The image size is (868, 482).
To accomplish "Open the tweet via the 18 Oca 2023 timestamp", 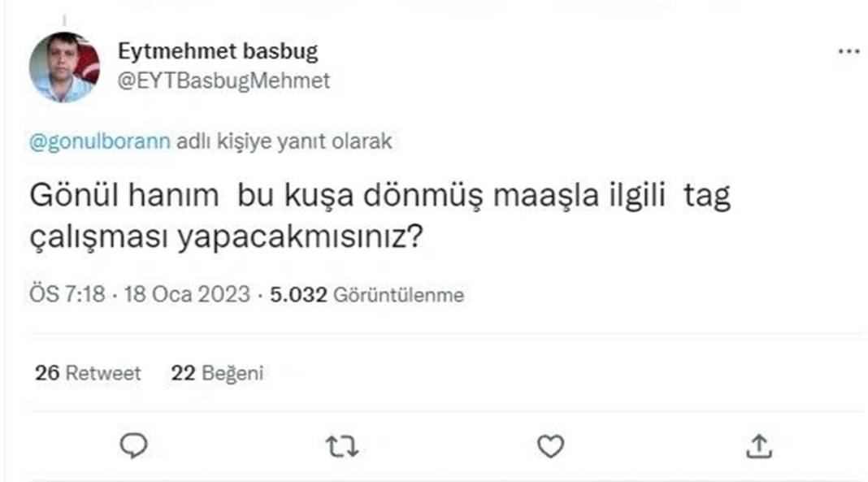I will [x=187, y=294].
